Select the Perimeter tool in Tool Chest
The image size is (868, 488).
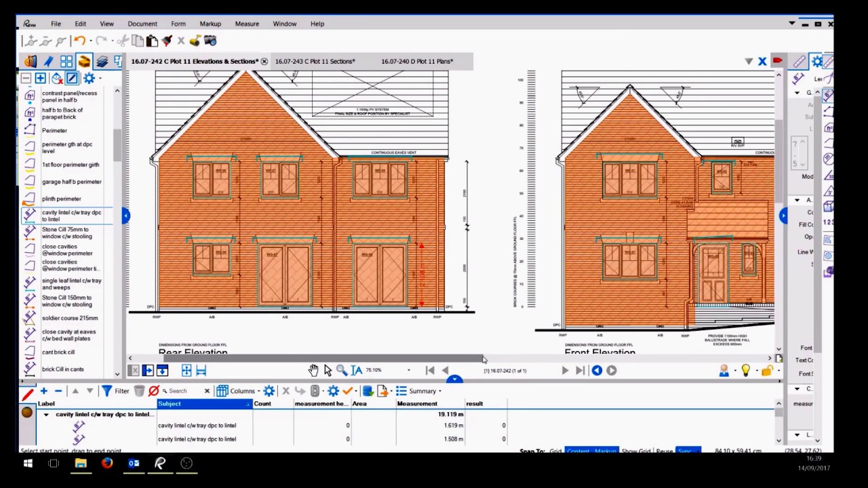54,131
